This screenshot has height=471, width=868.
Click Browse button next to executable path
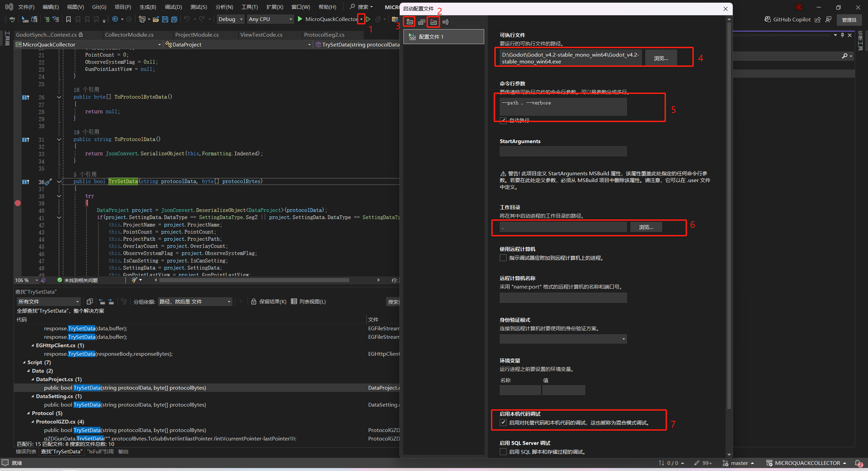pos(661,58)
